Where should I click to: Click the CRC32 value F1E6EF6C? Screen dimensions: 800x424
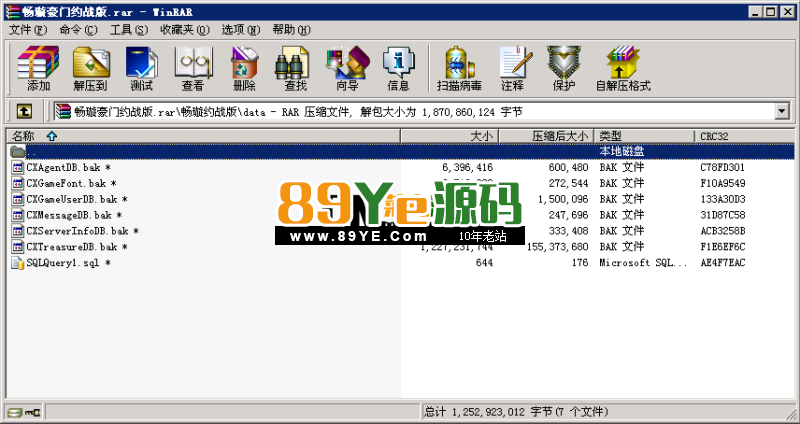[723, 247]
